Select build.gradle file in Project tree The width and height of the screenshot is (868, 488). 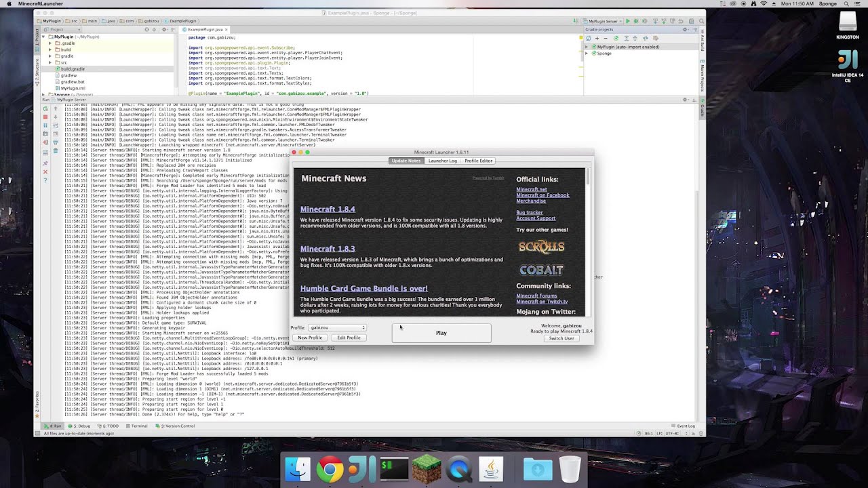[x=73, y=68]
